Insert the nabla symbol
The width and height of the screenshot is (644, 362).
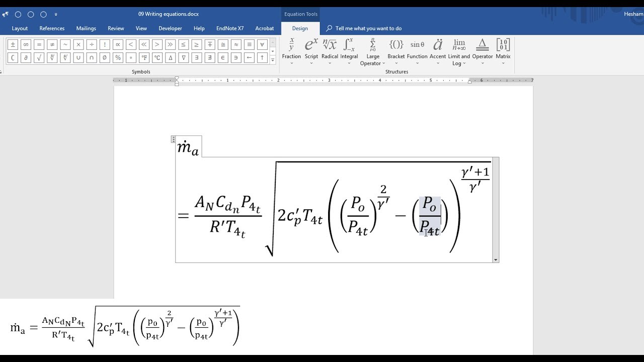[x=183, y=57]
